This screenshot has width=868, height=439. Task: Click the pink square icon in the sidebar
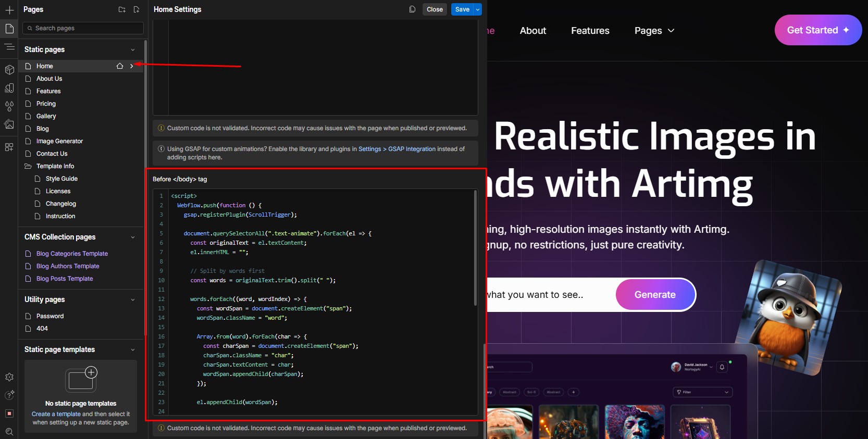9,413
